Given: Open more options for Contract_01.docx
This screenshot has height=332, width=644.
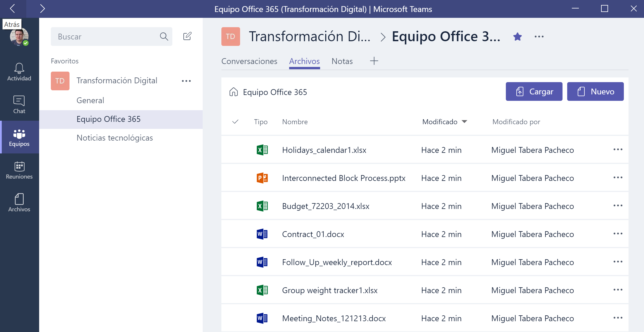Looking at the screenshot, I should coord(618,234).
